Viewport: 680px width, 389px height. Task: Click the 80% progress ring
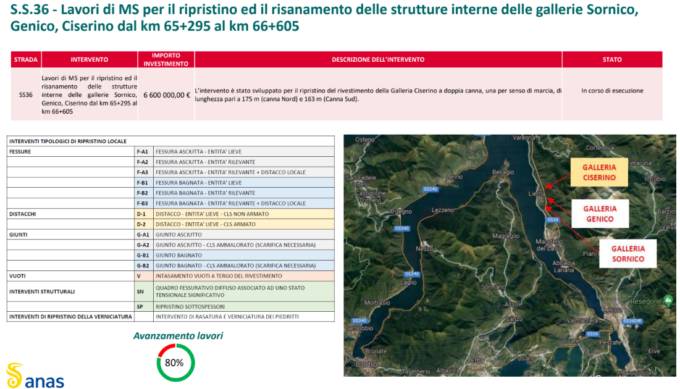click(176, 363)
